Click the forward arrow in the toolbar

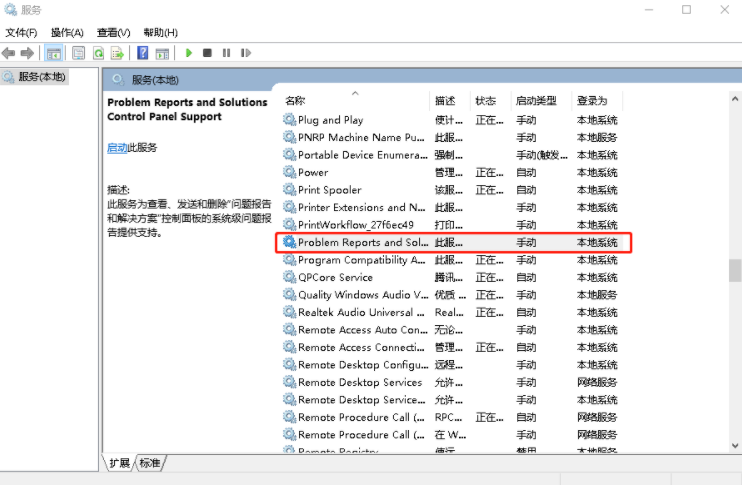pyautogui.click(x=27, y=53)
